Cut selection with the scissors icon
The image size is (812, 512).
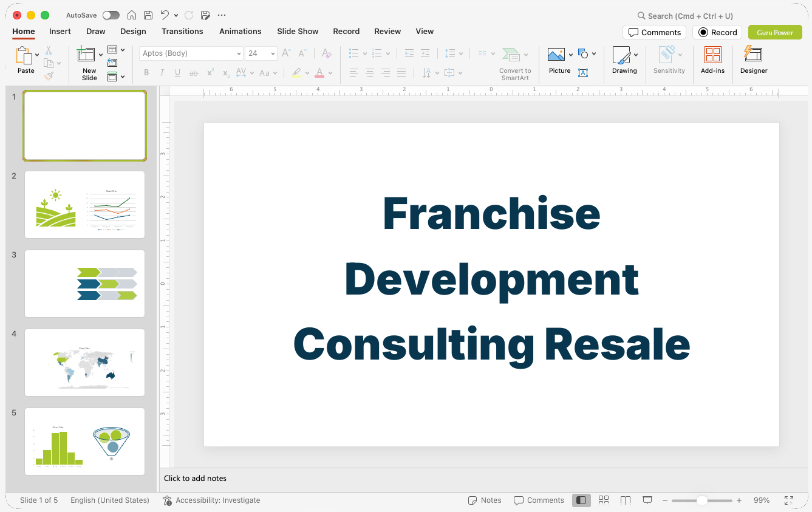[x=49, y=50]
